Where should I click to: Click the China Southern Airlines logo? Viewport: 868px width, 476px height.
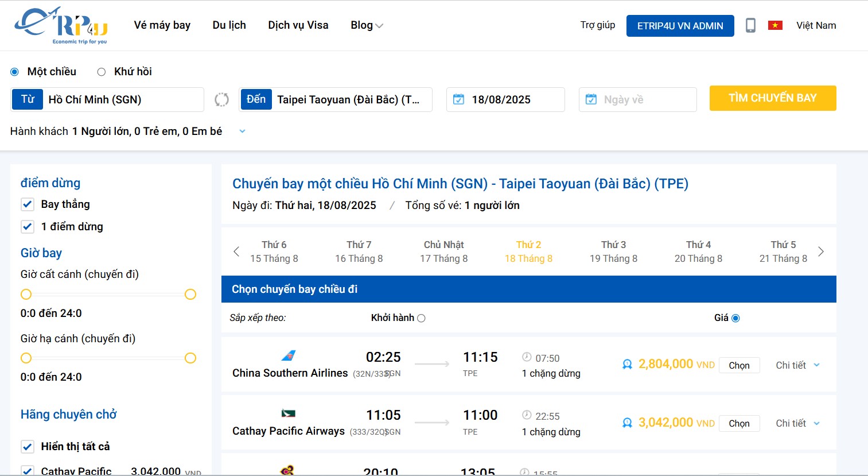click(289, 355)
